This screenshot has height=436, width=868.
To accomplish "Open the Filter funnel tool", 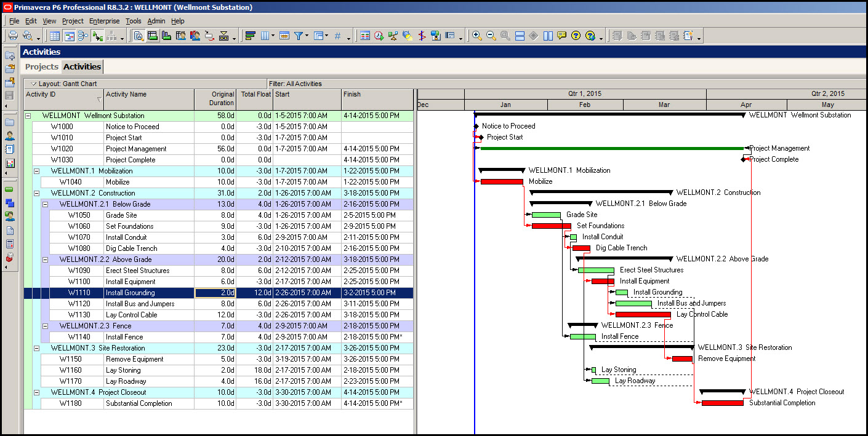I will pos(299,36).
